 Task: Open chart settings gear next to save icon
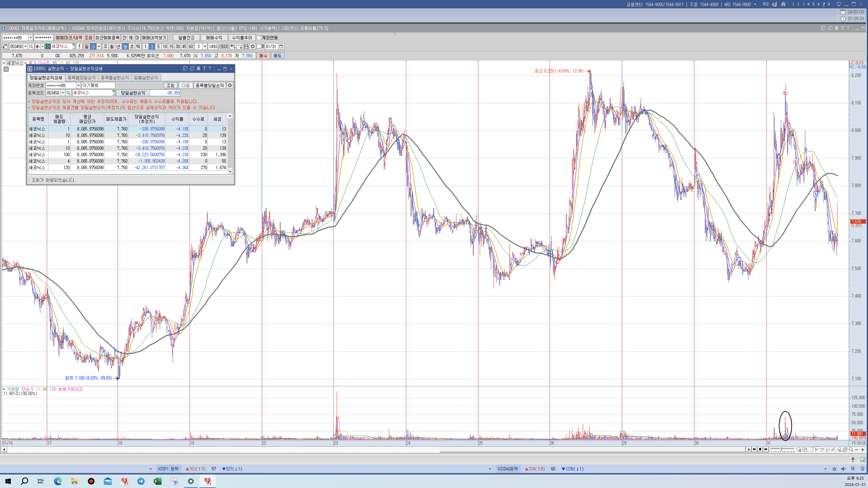(252, 46)
